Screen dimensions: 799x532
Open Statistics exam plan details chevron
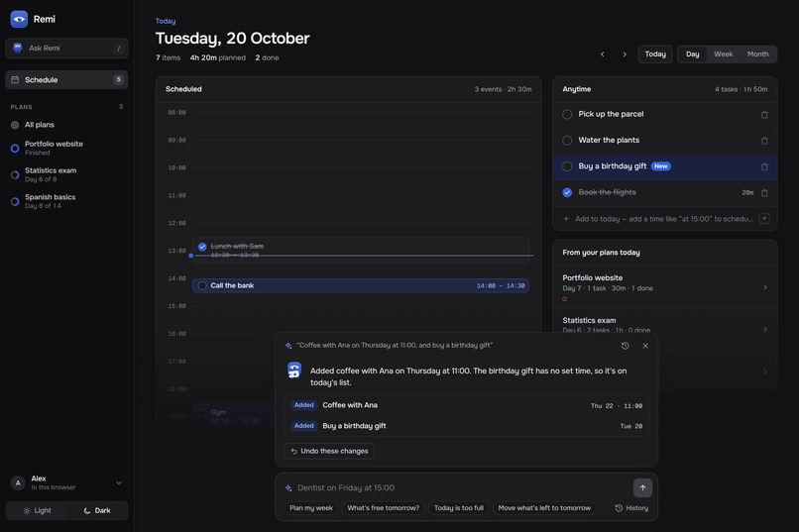click(x=765, y=329)
